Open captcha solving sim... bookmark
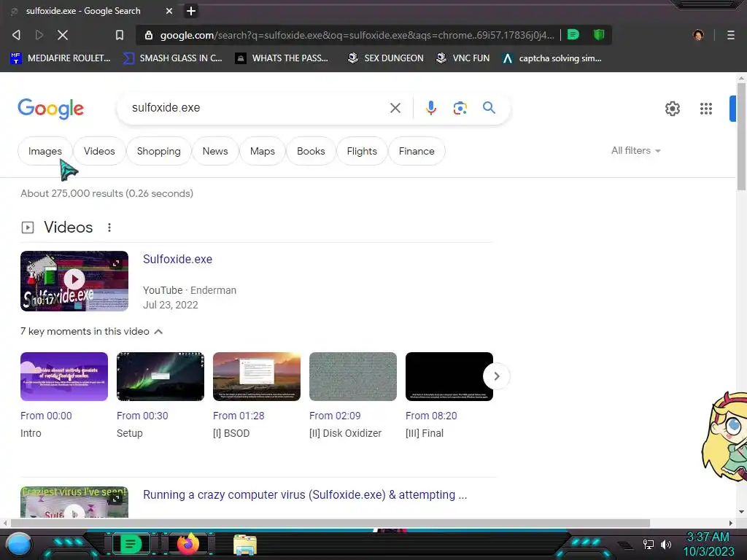Viewport: 747px width, 560px height. coord(552,58)
